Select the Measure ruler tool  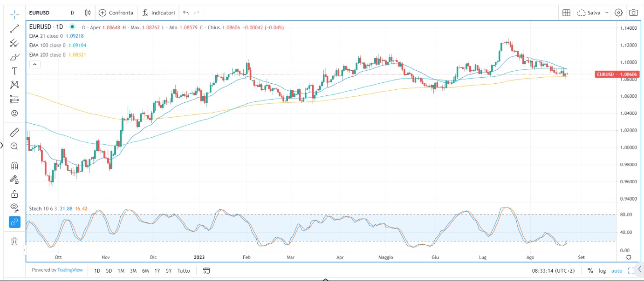click(x=14, y=132)
